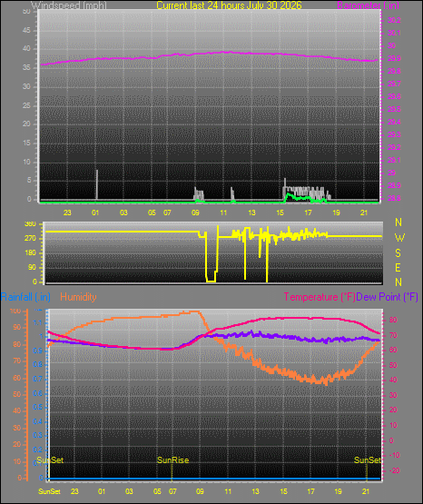Click the SunRise marker label

click(x=172, y=460)
